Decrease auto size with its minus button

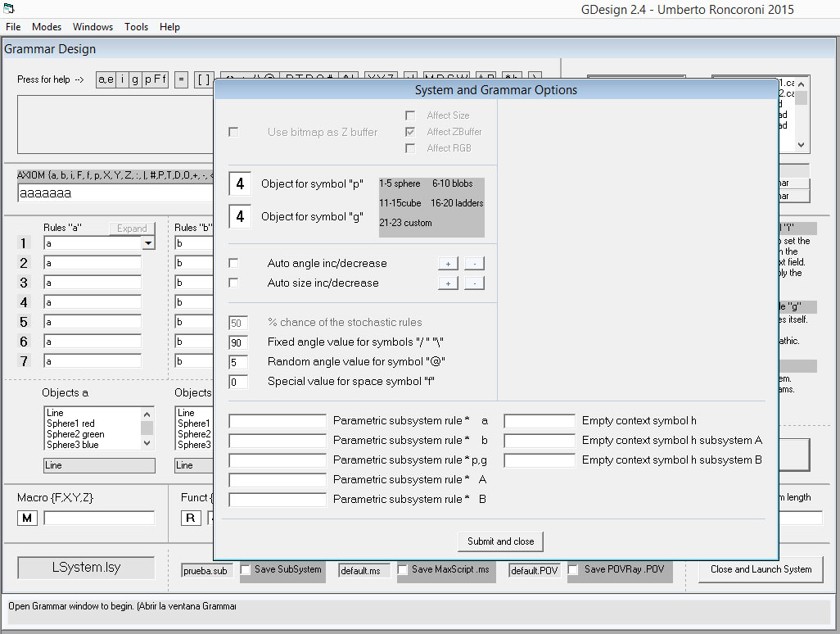tap(475, 283)
